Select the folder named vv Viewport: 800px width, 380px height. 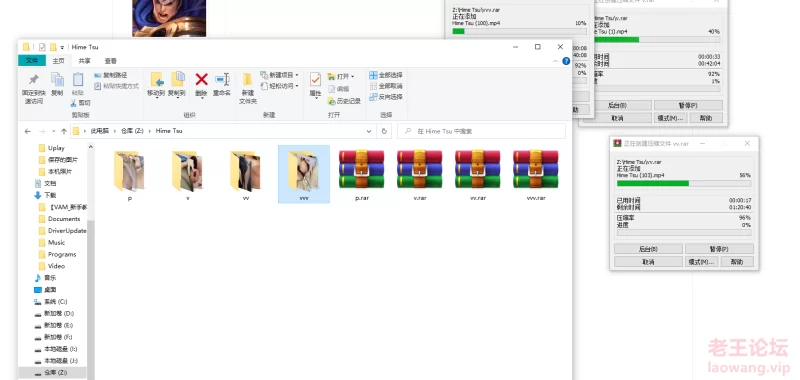pyautogui.click(x=245, y=175)
